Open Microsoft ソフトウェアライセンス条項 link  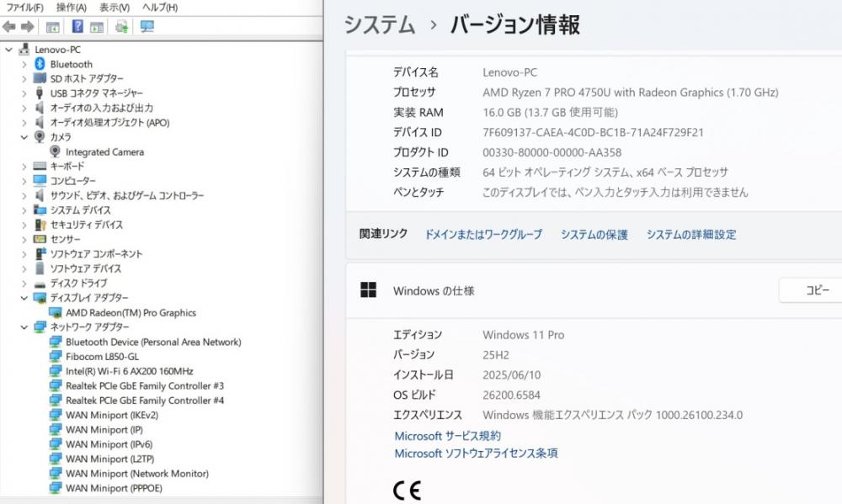click(476, 453)
